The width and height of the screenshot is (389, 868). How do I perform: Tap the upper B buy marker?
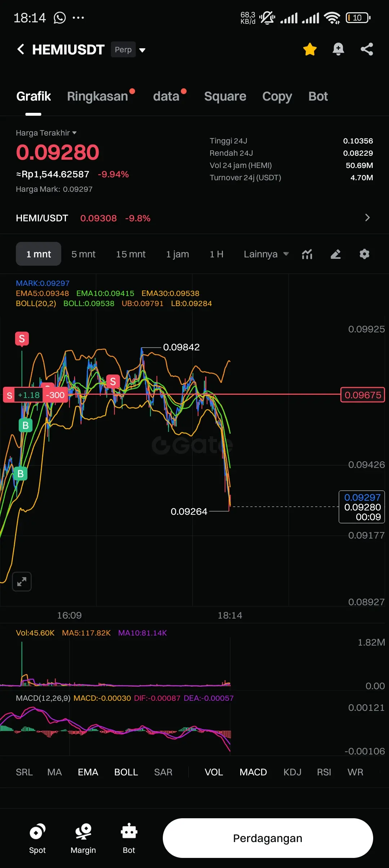point(26,425)
